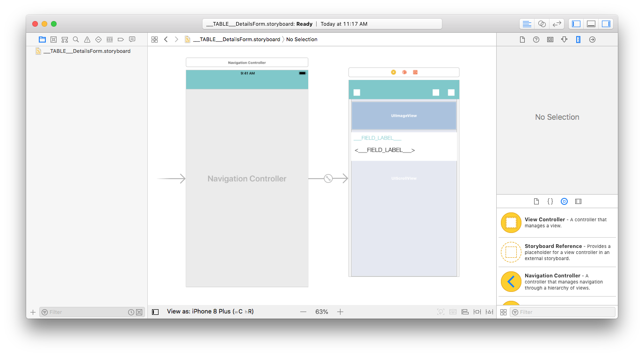Switch to Code Snippet library

(550, 201)
